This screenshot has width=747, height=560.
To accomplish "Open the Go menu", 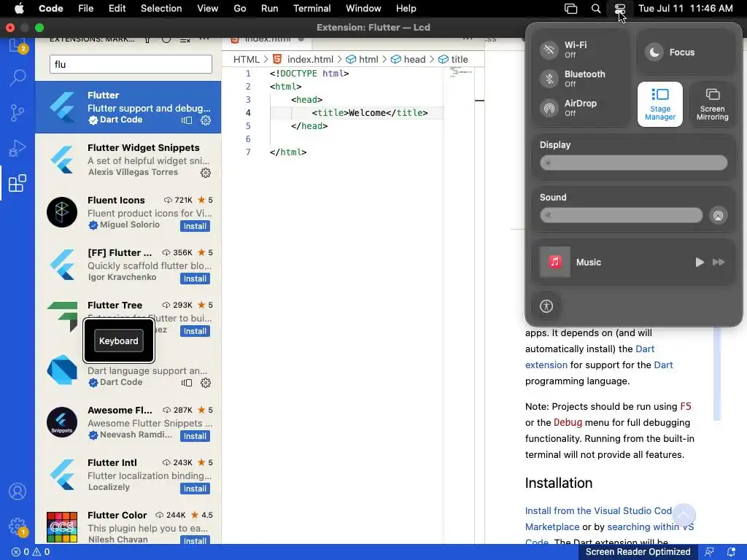I will pos(239,9).
